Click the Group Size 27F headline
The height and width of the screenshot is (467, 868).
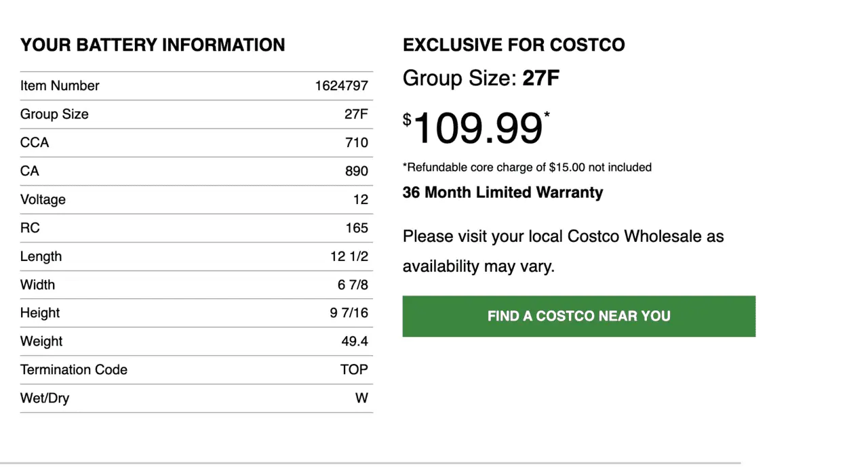(x=481, y=79)
